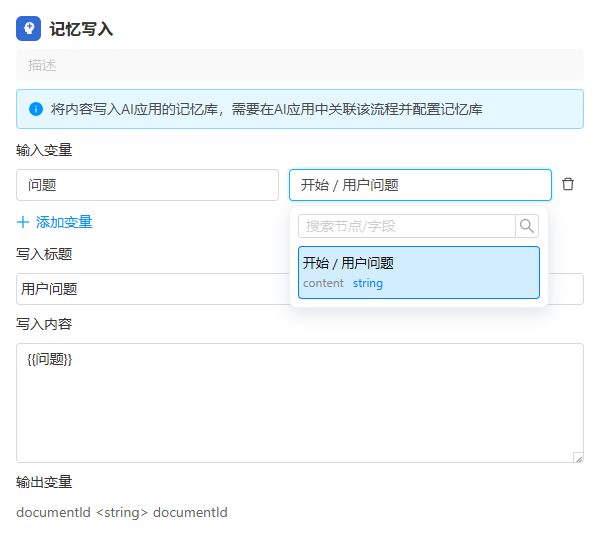Click the documentId output variable line
The image size is (600, 533).
(x=122, y=513)
